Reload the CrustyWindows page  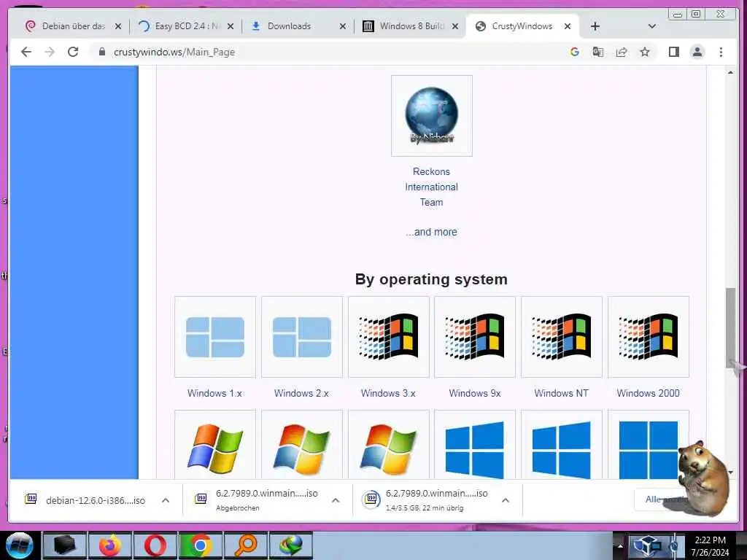pos(73,52)
